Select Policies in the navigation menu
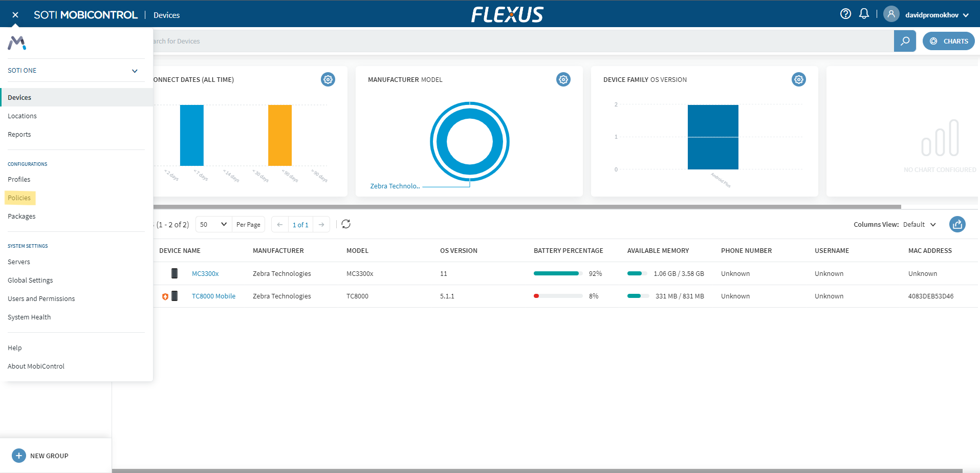Screen dimensions: 980x473 pyautogui.click(x=19, y=198)
